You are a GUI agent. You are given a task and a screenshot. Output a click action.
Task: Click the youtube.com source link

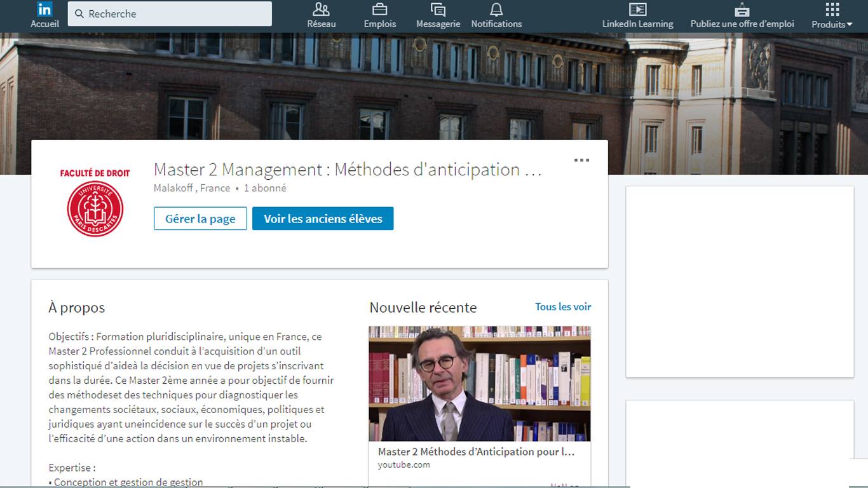click(x=404, y=465)
